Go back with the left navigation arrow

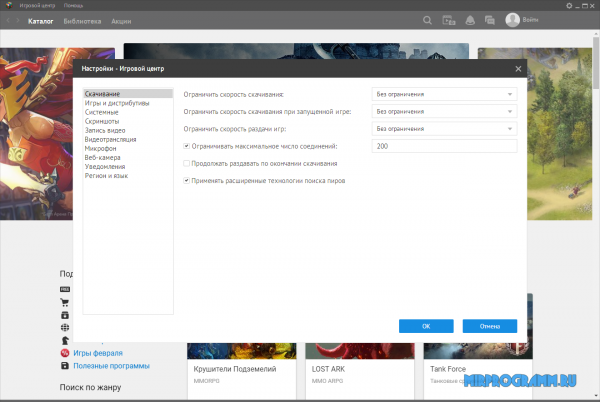coord(8,21)
